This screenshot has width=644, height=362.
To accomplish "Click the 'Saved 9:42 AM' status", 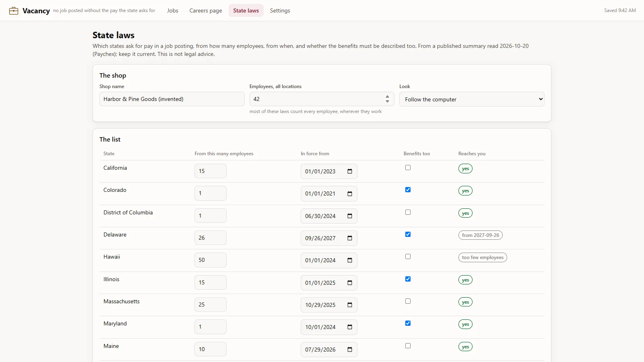I will (620, 10).
